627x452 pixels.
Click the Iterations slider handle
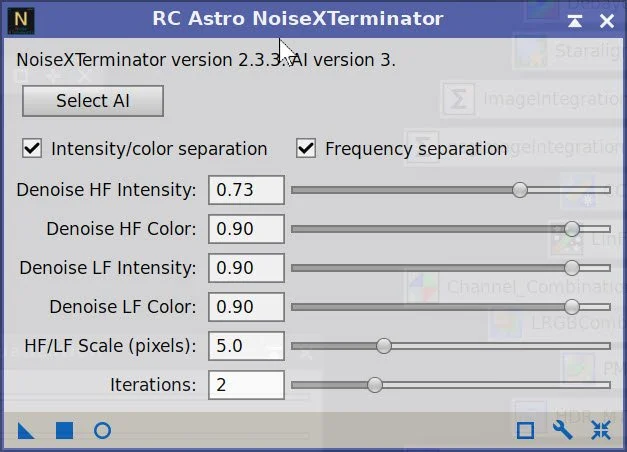click(x=375, y=385)
